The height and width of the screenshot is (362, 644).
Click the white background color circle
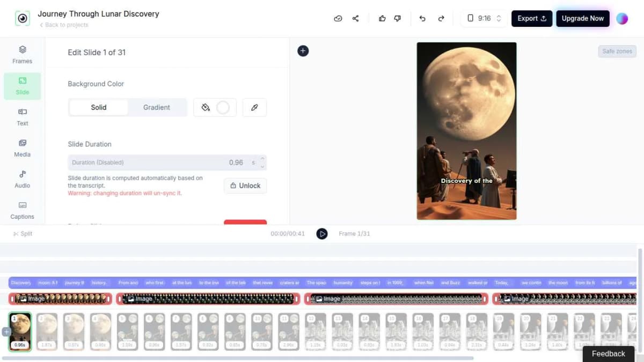point(223,107)
